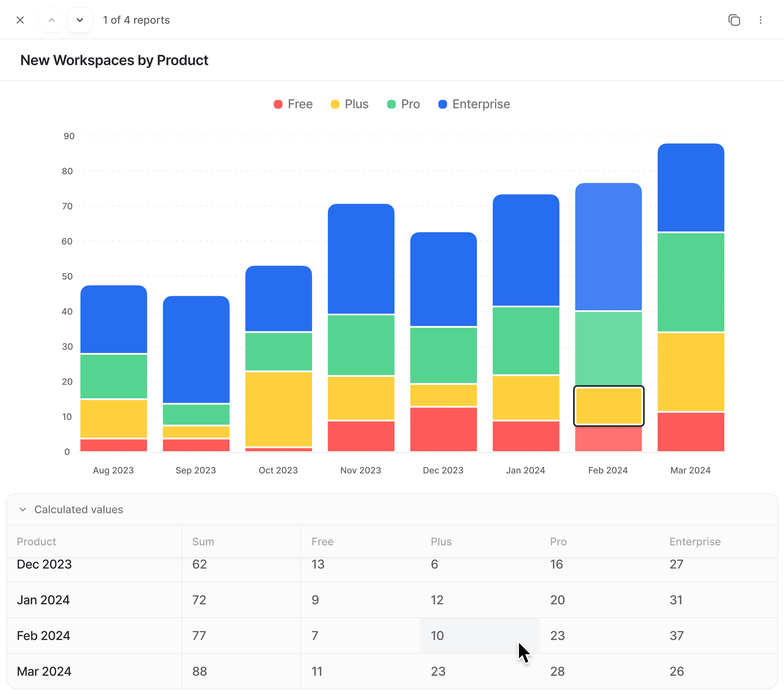Click the Enterprise column header in table
This screenshot has height=694, width=784.
695,542
